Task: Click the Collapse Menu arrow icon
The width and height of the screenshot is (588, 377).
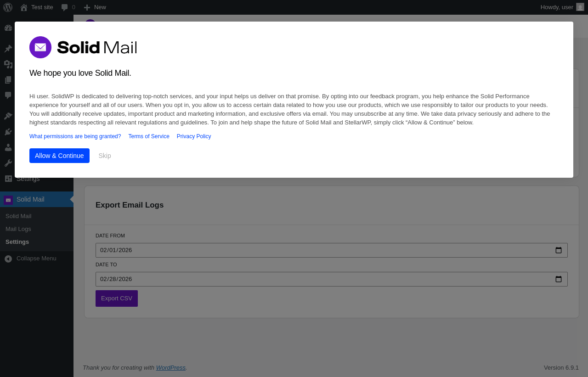Action: click(x=8, y=259)
